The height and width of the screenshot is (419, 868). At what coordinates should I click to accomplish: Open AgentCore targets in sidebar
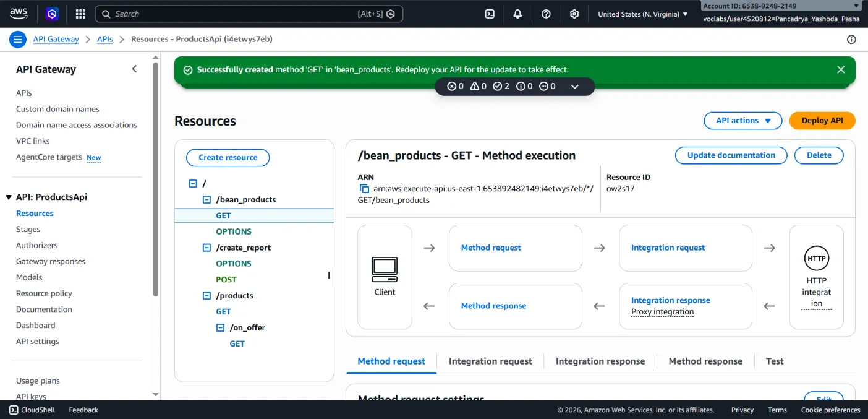pyautogui.click(x=49, y=157)
